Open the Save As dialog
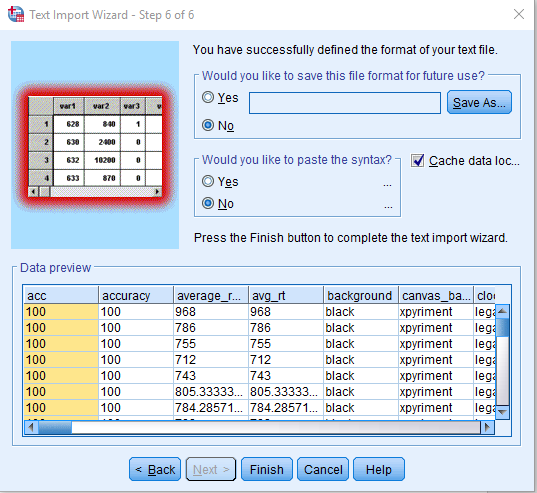The height and width of the screenshot is (493, 537). 479,102
